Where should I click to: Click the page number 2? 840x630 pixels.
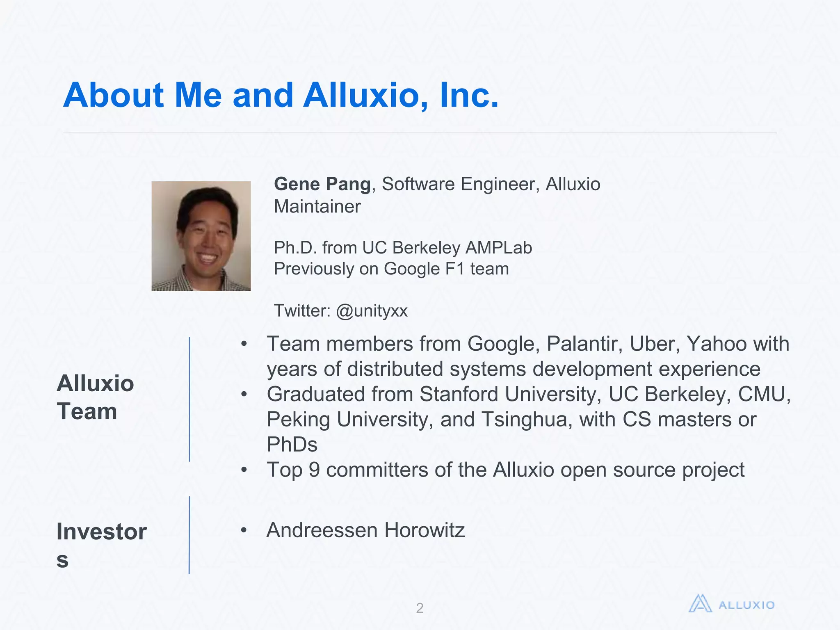[420, 608]
